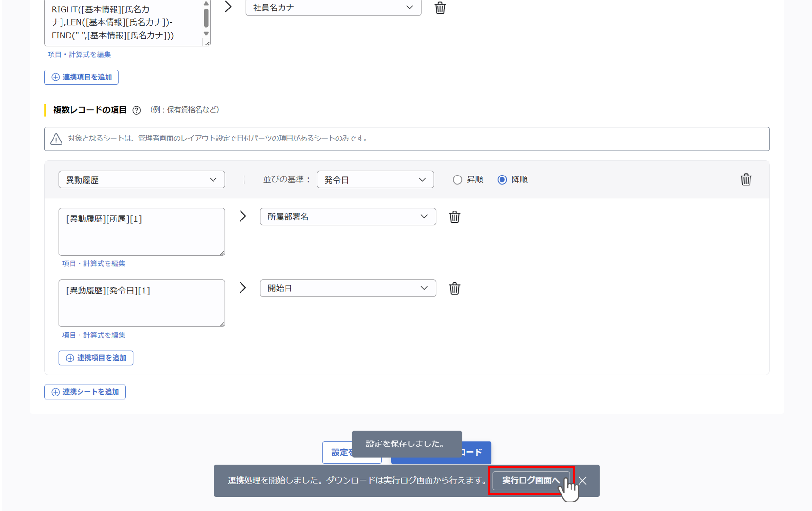Click scrollbar down arrow in RIGHT formula box
The image size is (812, 511).
click(x=206, y=34)
